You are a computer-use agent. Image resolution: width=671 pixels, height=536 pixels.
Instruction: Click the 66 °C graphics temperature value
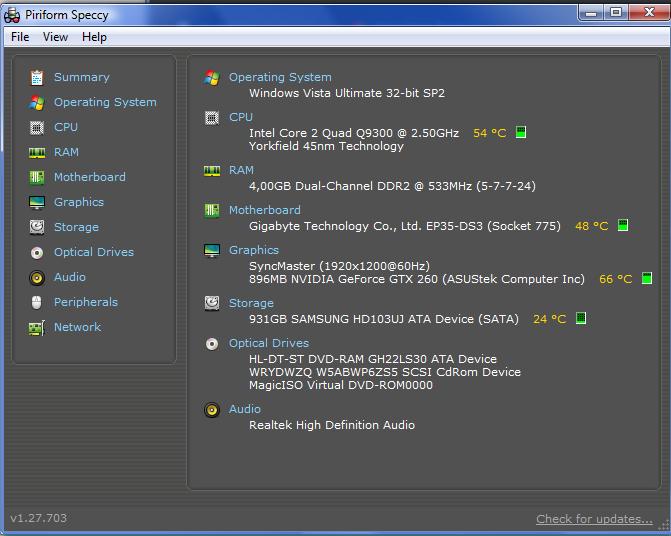coord(616,279)
